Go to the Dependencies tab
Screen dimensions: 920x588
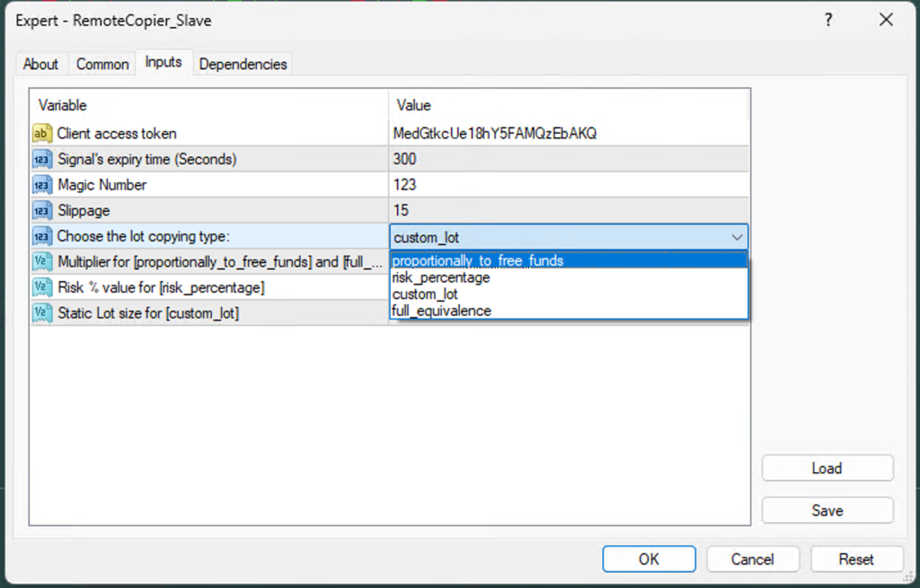pyautogui.click(x=243, y=64)
